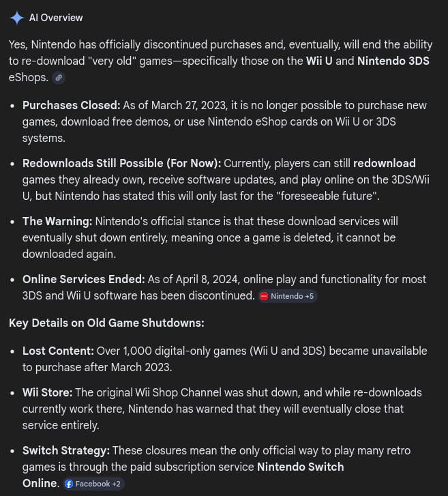Click "Online Services Ended:" bullet heading
Viewport: 448px width, 496px height.
pos(83,279)
